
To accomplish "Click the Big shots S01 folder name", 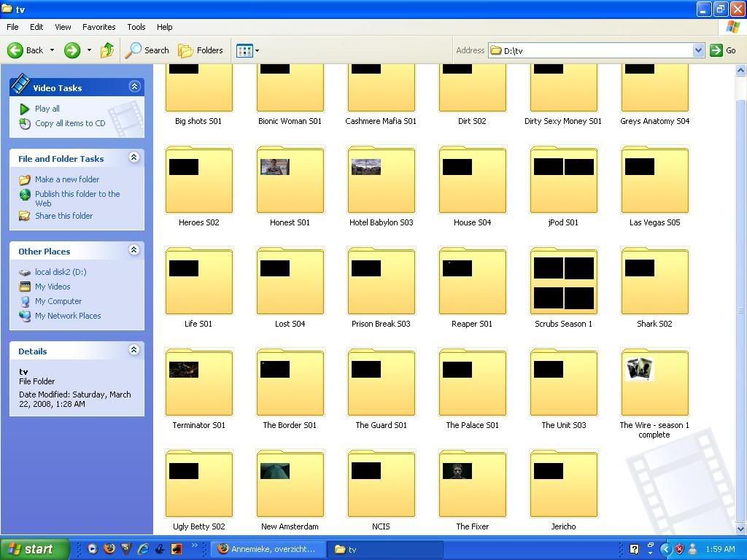I will coord(198,121).
